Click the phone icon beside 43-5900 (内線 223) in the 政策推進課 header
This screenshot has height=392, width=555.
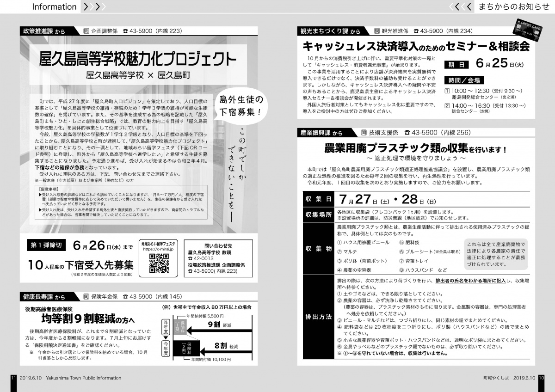125,31
